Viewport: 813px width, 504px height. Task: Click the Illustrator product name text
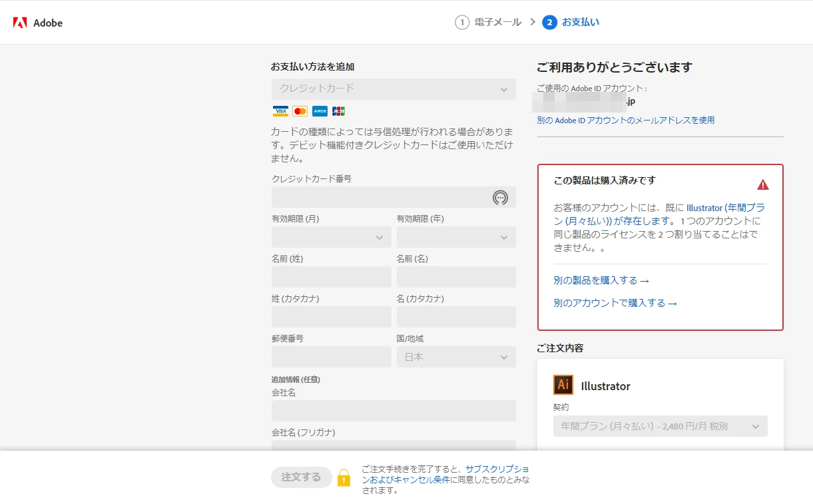605,386
